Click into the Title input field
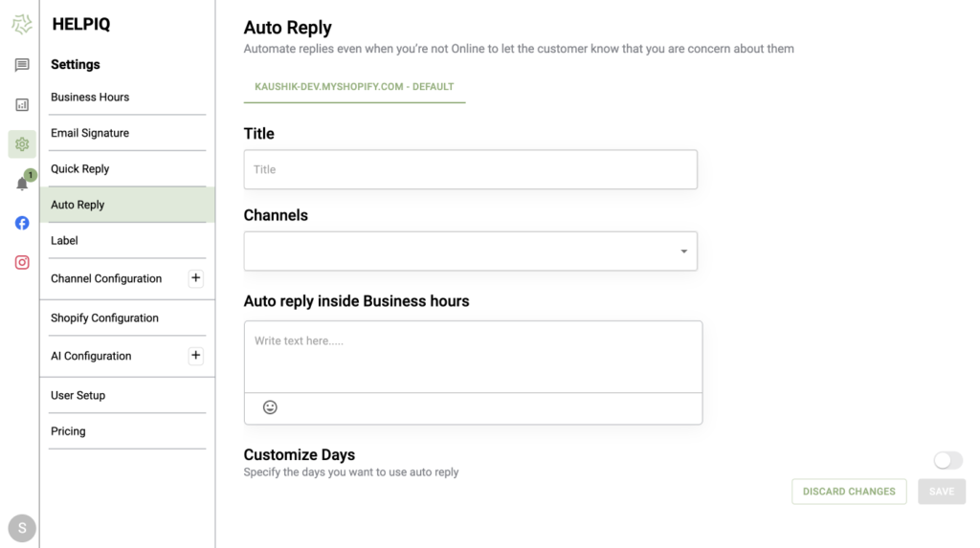Viewport: 980px width, 548px height. 471,169
